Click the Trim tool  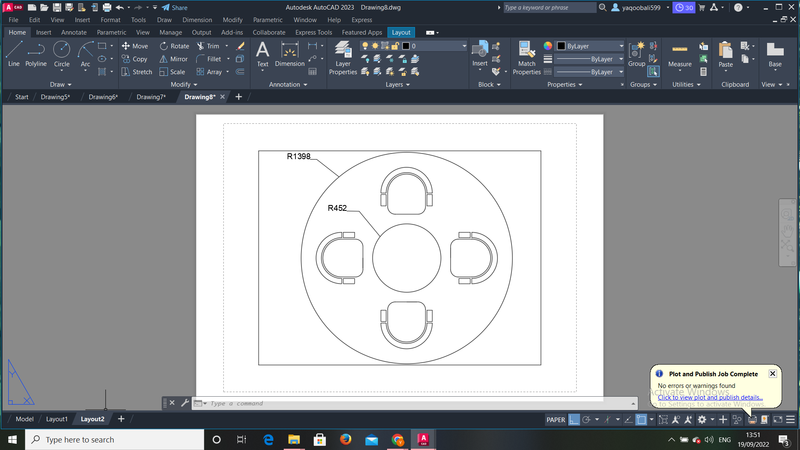(x=208, y=46)
